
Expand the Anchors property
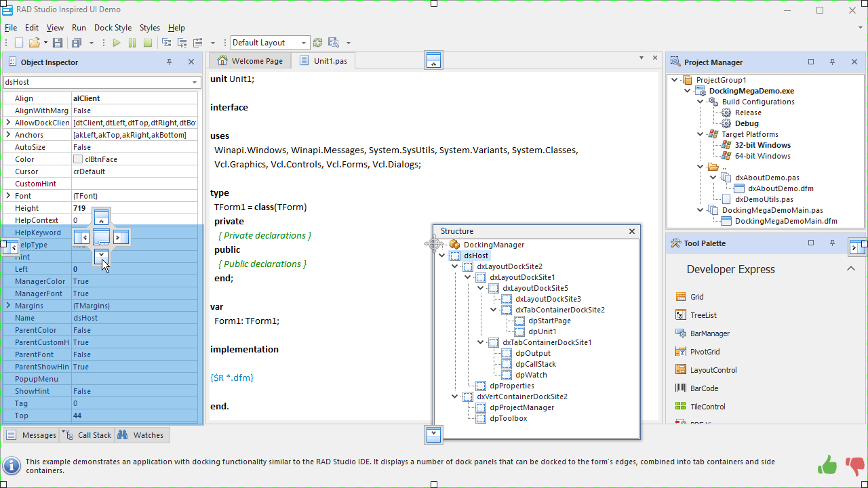(8, 135)
